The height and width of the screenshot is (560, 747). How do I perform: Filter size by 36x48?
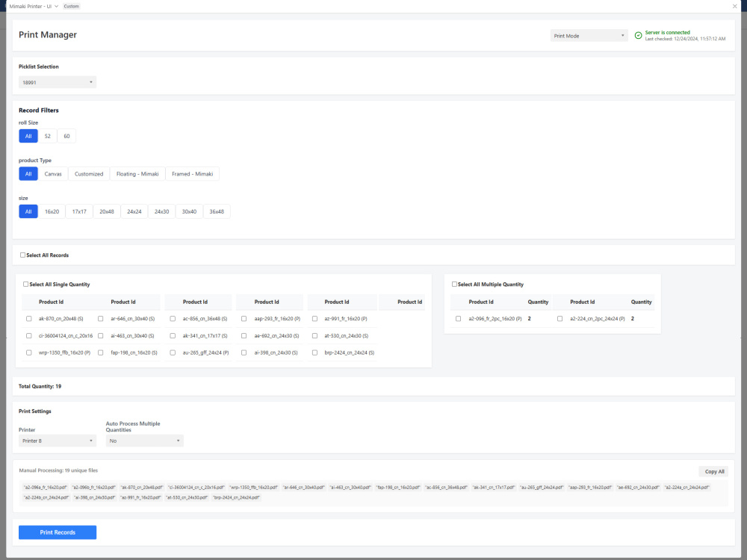[x=217, y=211]
